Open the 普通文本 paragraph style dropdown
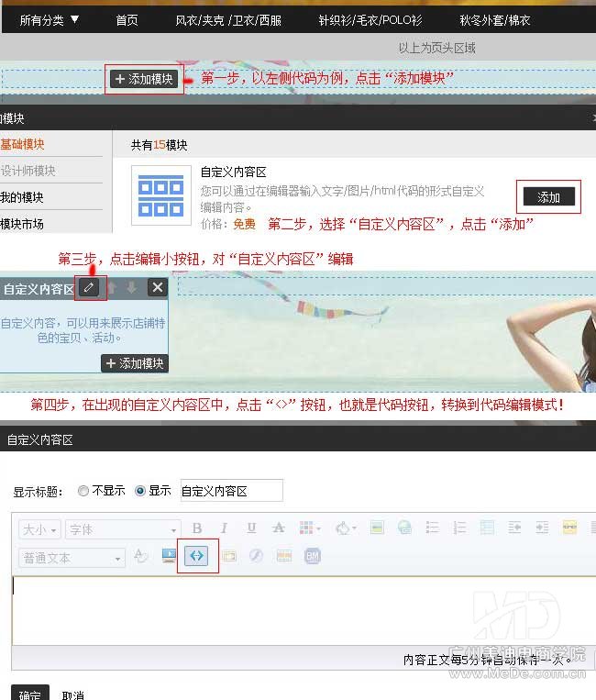Viewport: 596px width, 700px height. [72, 558]
